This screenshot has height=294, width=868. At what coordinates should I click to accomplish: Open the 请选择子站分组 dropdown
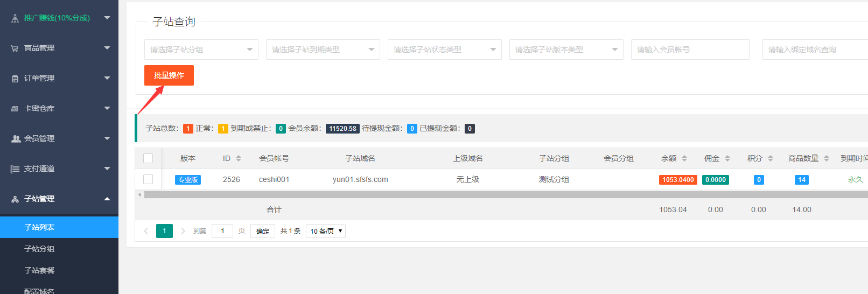coord(201,50)
